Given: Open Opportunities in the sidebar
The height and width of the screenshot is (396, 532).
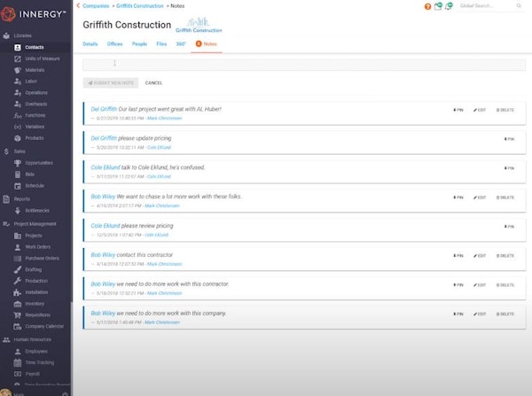Looking at the screenshot, I should [x=39, y=163].
